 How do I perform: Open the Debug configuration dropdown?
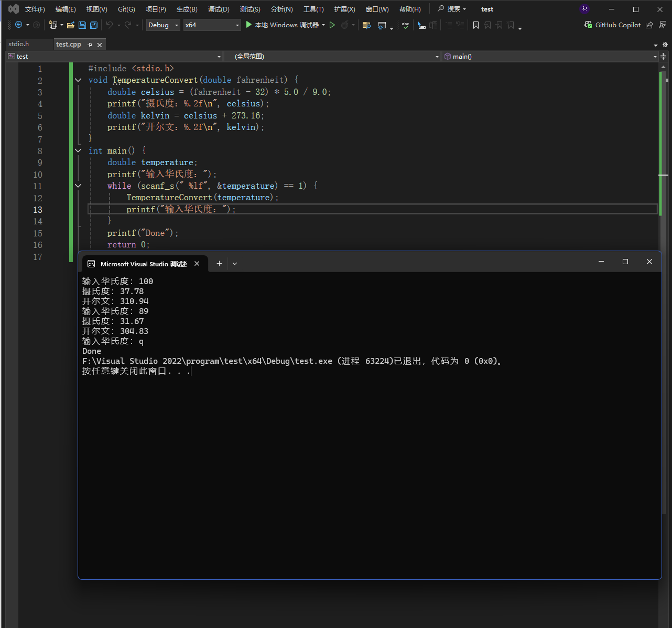click(163, 25)
